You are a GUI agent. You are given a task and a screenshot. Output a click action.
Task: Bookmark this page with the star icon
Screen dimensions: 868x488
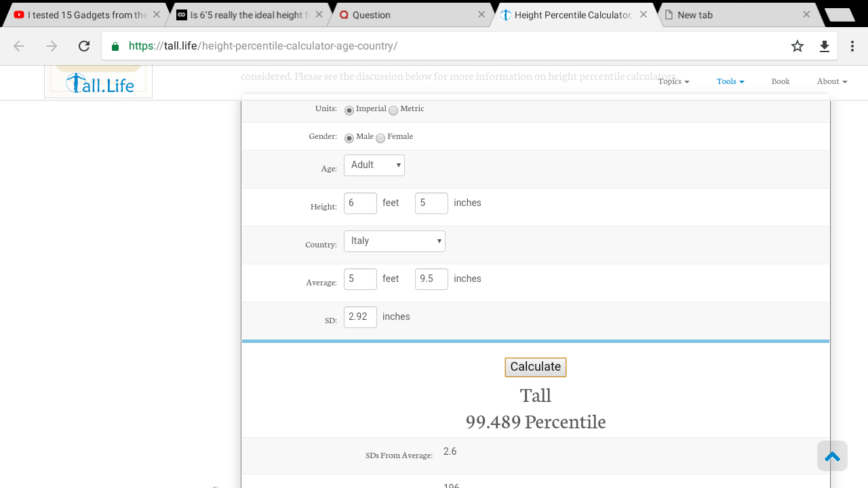[797, 46]
